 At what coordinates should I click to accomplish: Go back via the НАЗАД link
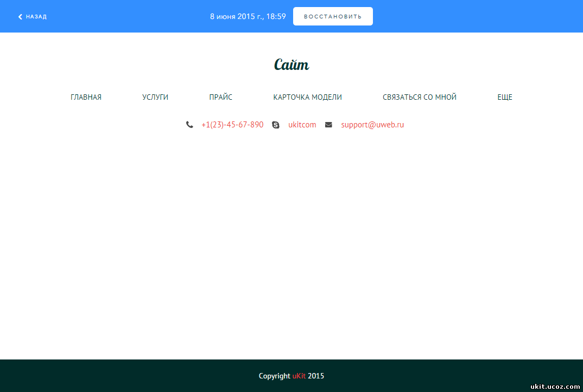[x=33, y=17]
